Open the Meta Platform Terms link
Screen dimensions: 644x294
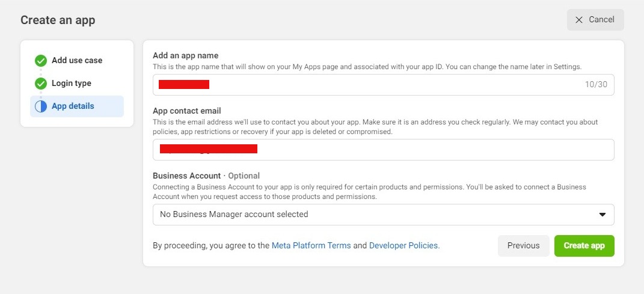pyautogui.click(x=311, y=245)
